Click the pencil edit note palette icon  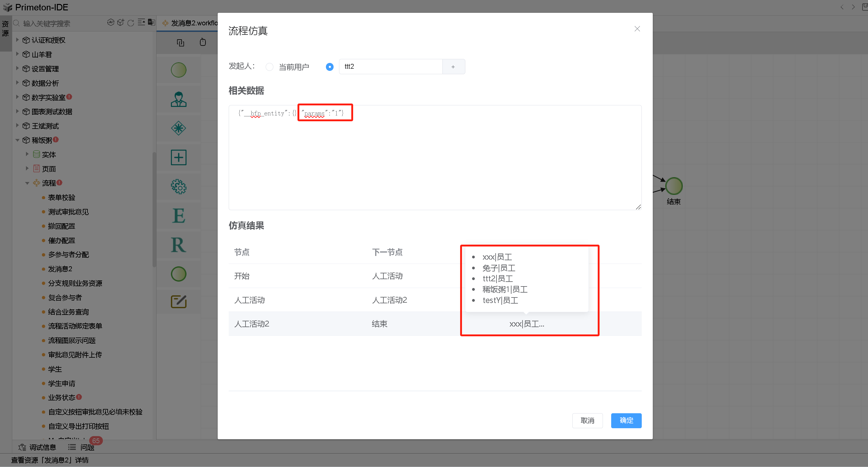pos(178,301)
